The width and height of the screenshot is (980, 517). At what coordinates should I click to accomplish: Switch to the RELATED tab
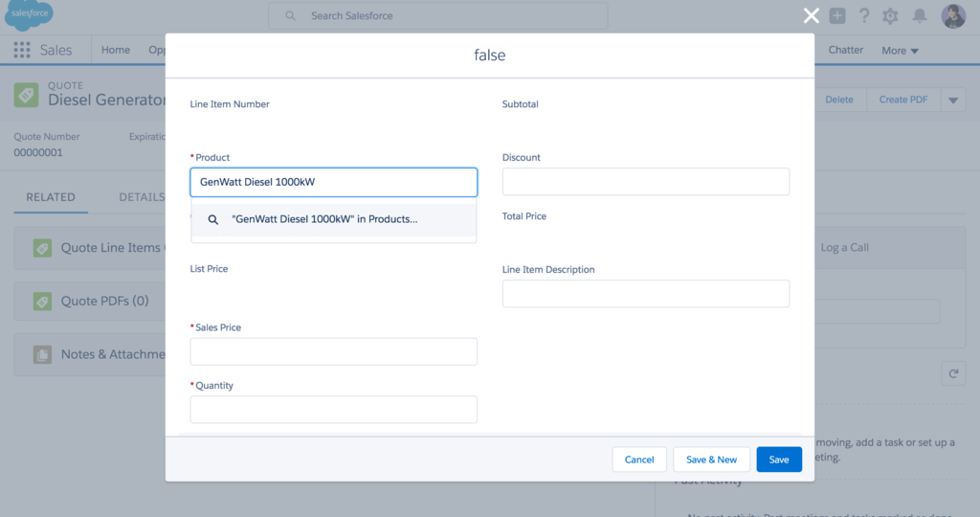pos(51,197)
